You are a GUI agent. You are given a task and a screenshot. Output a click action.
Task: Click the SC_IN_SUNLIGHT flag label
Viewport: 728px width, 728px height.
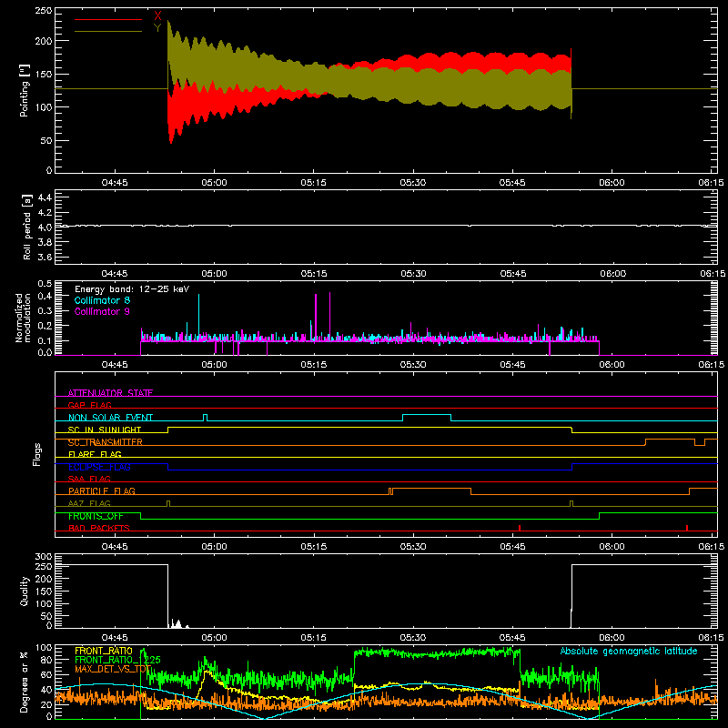105,430
